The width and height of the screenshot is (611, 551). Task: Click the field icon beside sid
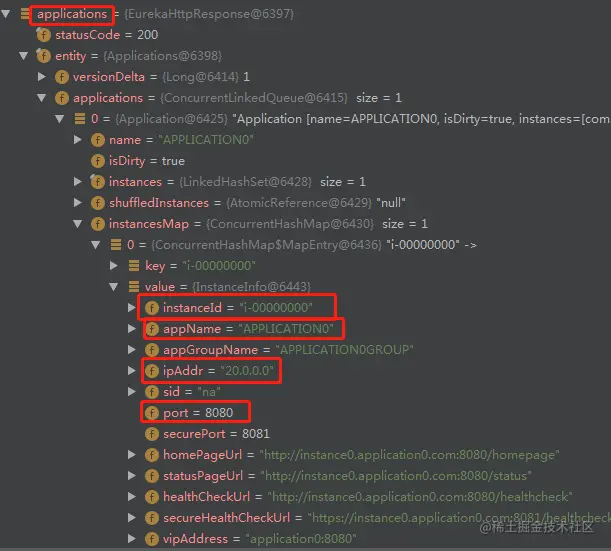(152, 392)
